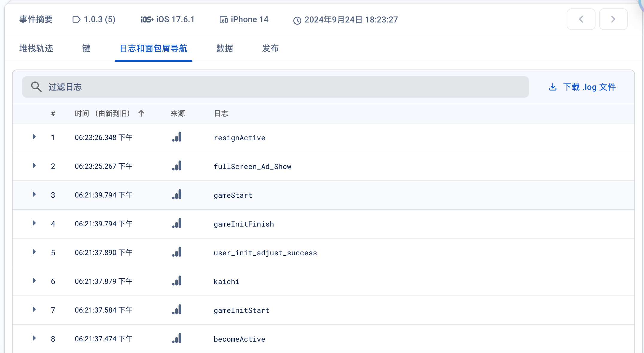Click the next event arrow button
The image size is (644, 353).
(x=613, y=19)
